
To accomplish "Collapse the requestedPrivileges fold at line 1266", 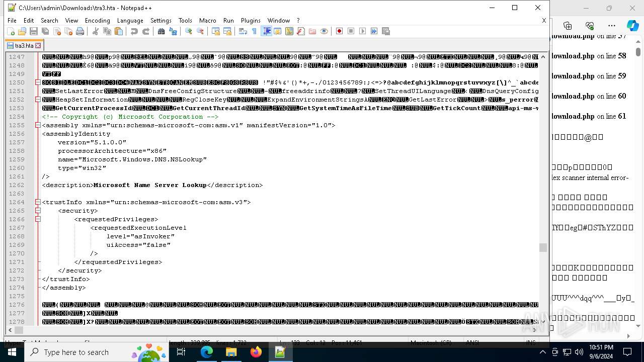I will (x=38, y=219).
